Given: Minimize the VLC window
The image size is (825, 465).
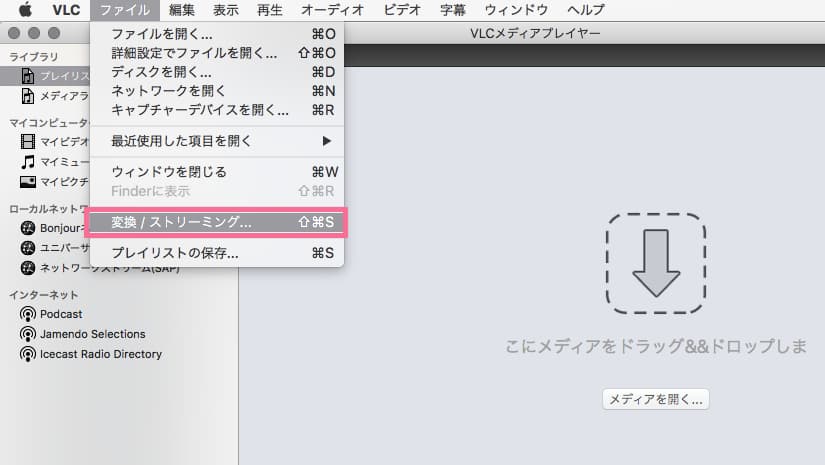Looking at the screenshot, I should click(34, 33).
